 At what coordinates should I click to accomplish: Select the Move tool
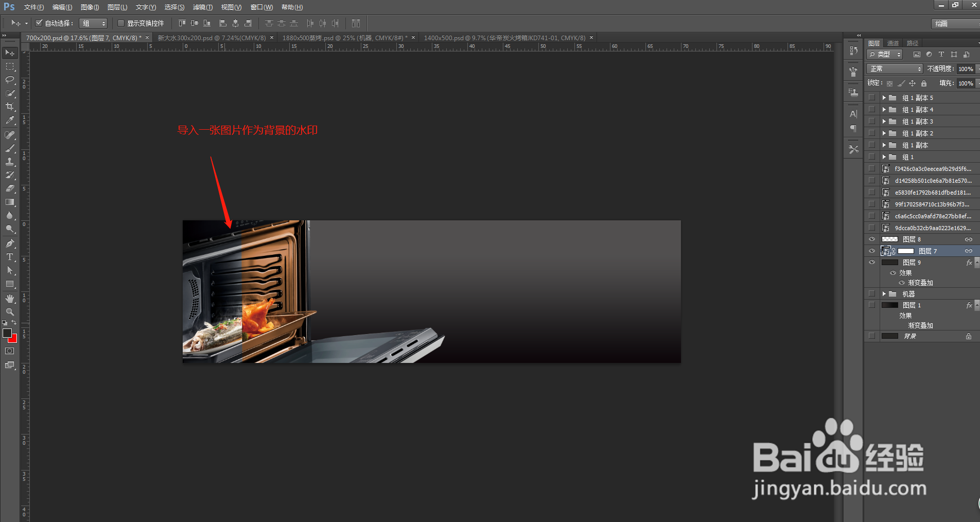(x=10, y=53)
